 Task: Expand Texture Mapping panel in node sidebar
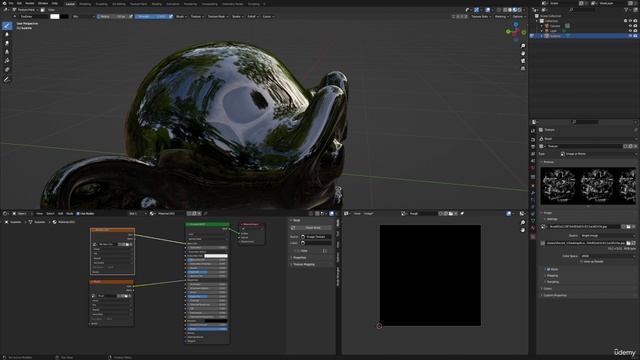[304, 264]
